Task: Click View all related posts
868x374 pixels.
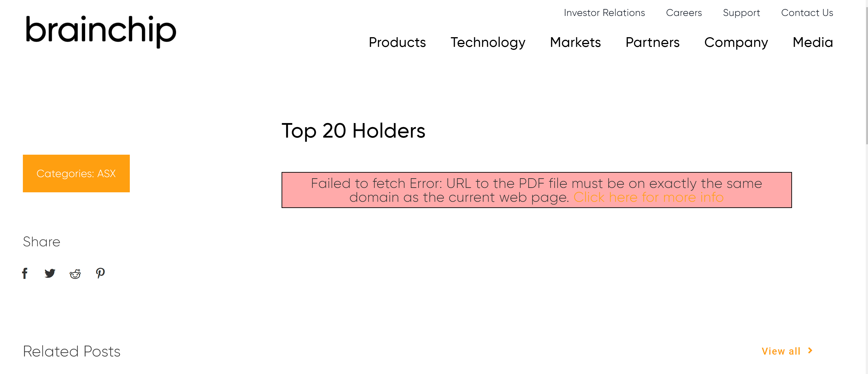Action: (781, 351)
